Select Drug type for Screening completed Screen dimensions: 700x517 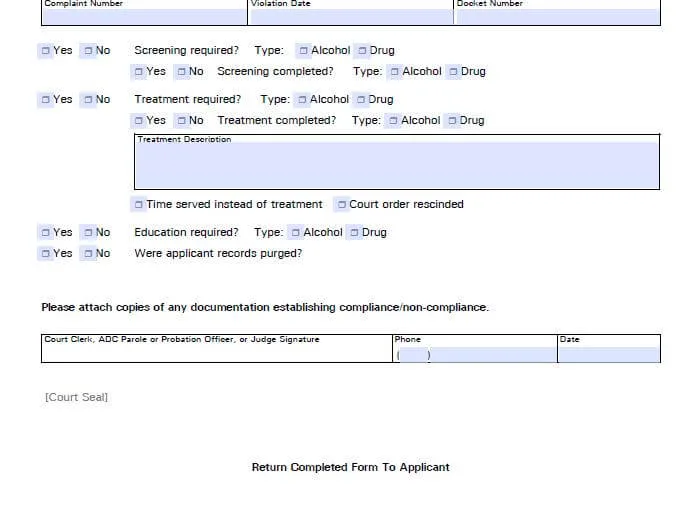pyautogui.click(x=453, y=71)
